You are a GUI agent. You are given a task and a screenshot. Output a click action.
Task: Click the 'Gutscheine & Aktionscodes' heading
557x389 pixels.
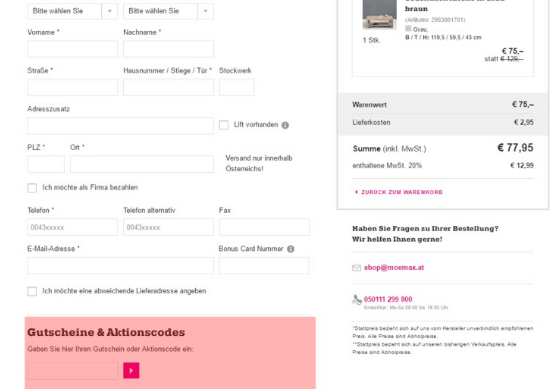(106, 332)
